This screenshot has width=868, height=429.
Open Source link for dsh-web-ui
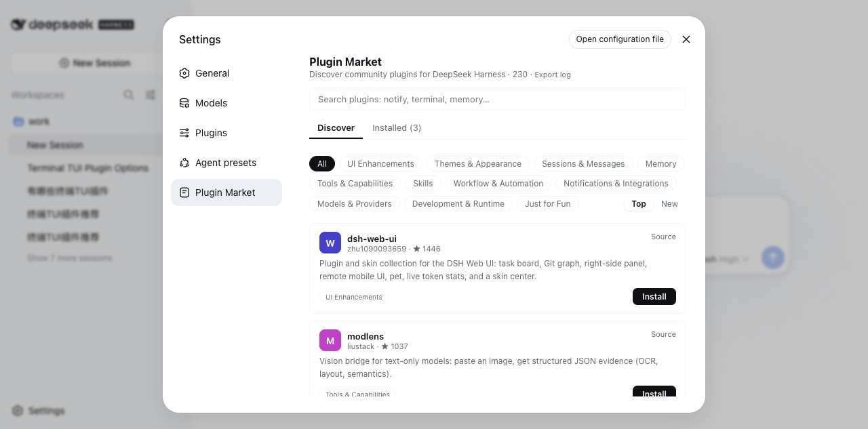(663, 237)
